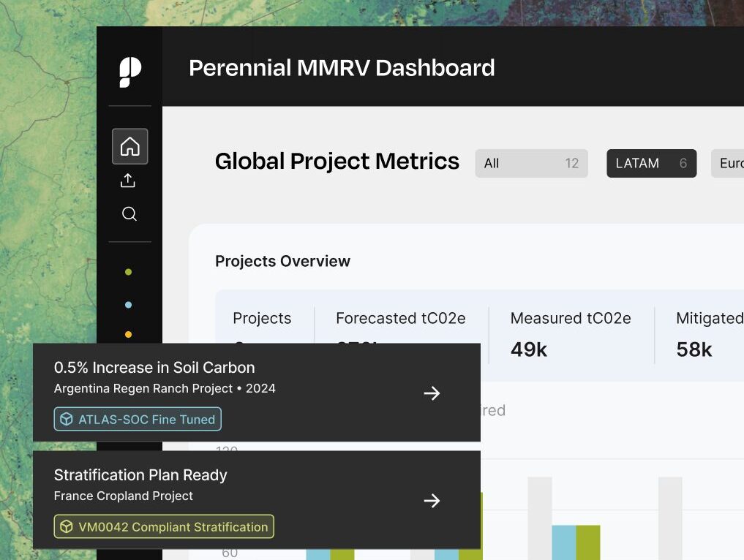The width and height of the screenshot is (744, 560).
Task: Select the orange dot in sidebar
Action: [x=129, y=335]
